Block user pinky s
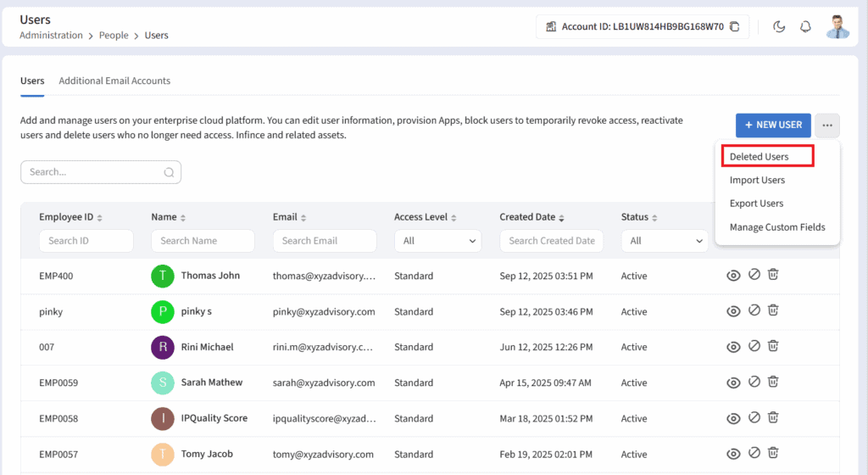868x475 pixels. point(754,311)
